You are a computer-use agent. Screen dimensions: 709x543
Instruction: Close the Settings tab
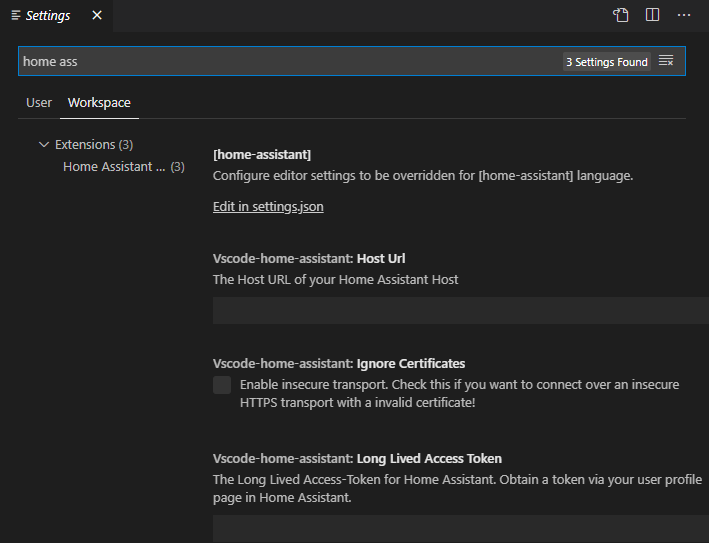(x=97, y=15)
